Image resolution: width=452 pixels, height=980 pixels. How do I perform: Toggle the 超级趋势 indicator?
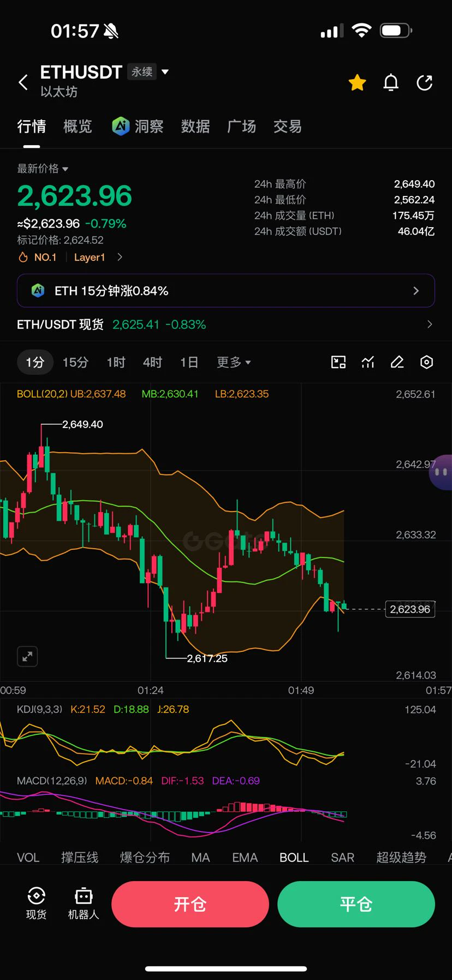tap(401, 857)
